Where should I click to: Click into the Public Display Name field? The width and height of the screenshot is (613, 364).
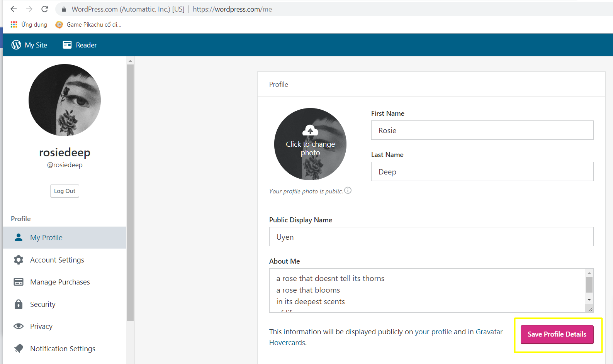431,237
